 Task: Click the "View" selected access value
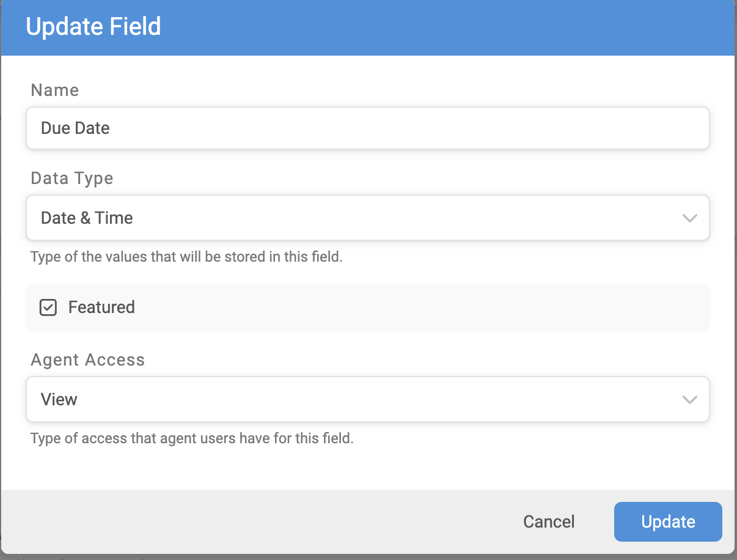point(59,399)
